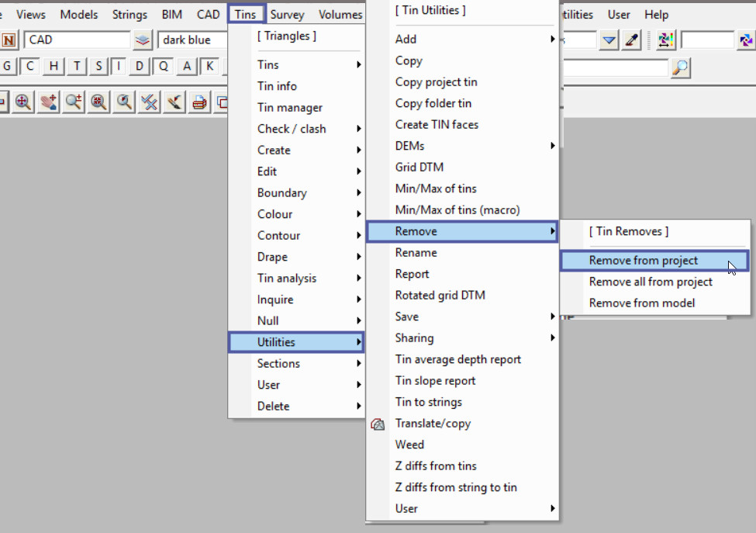Click the pan view hand icon
Image resolution: width=756 pixels, height=533 pixels.
[48, 102]
